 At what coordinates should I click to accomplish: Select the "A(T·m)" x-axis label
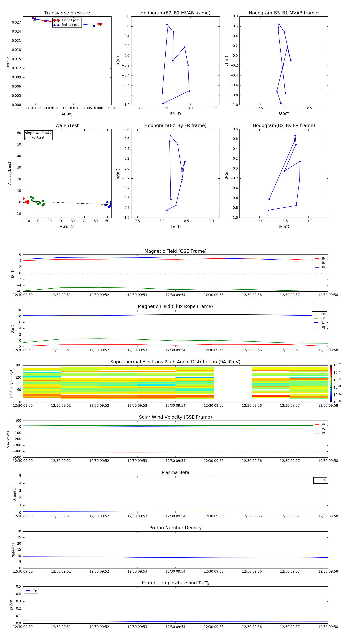67,114
